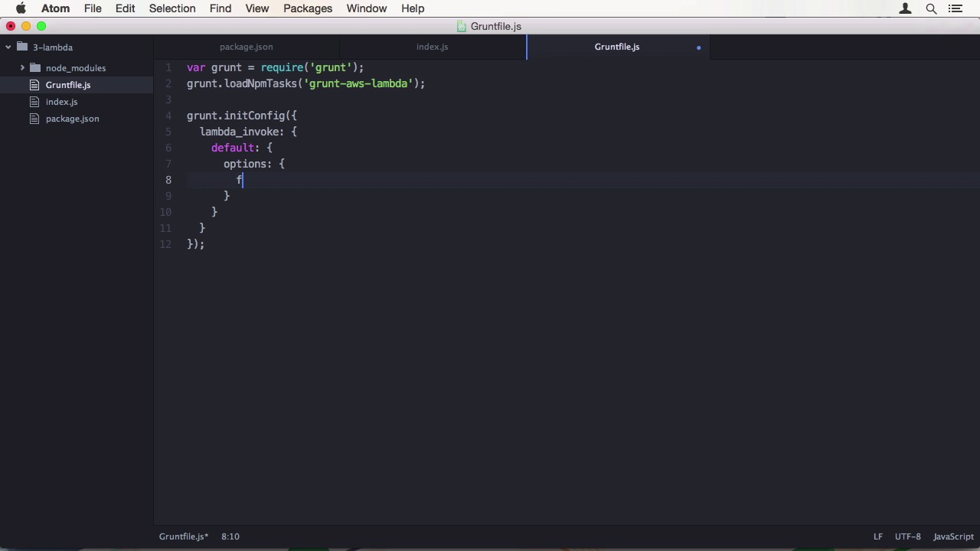Select the Gruntfile.js tab
This screenshot has width=980, height=551.
pos(617,47)
